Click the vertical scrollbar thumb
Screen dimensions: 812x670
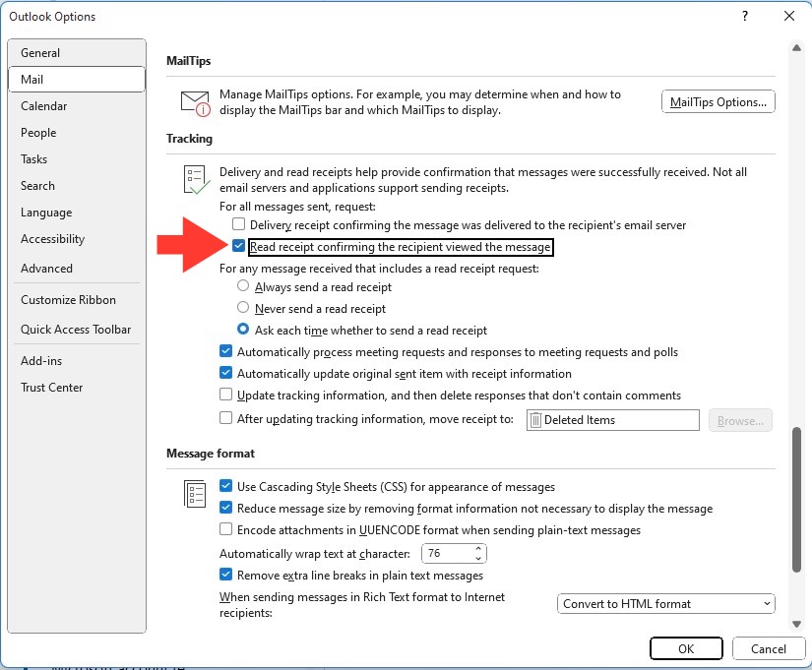click(x=796, y=500)
